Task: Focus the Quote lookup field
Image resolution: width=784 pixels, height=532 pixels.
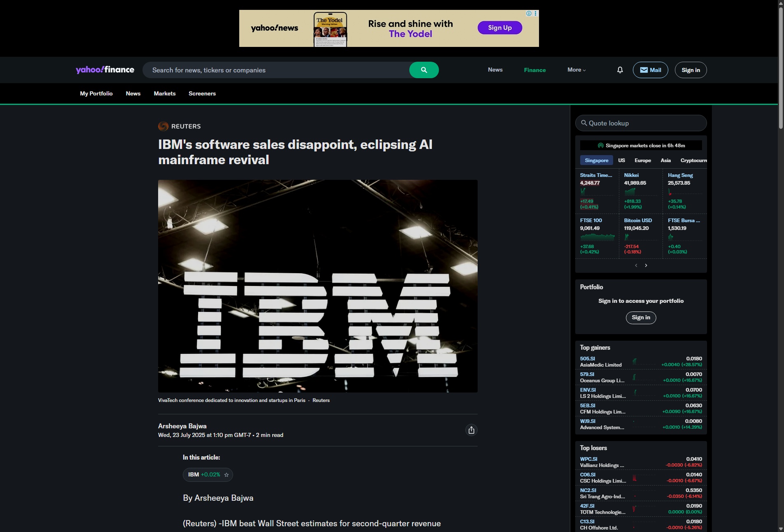Action: (641, 123)
